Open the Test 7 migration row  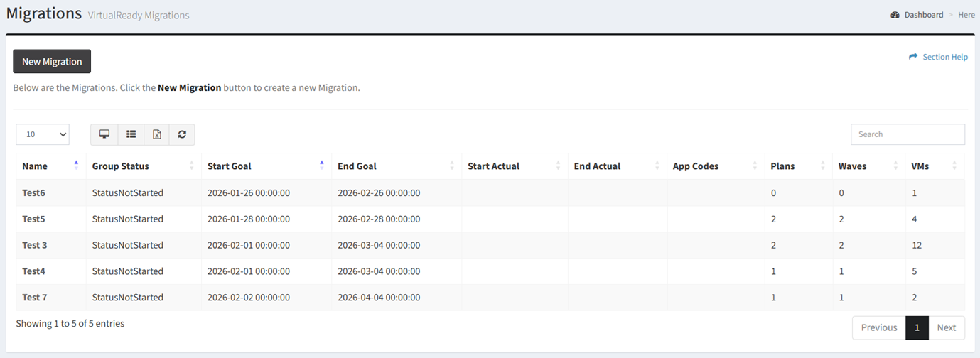click(x=490, y=298)
